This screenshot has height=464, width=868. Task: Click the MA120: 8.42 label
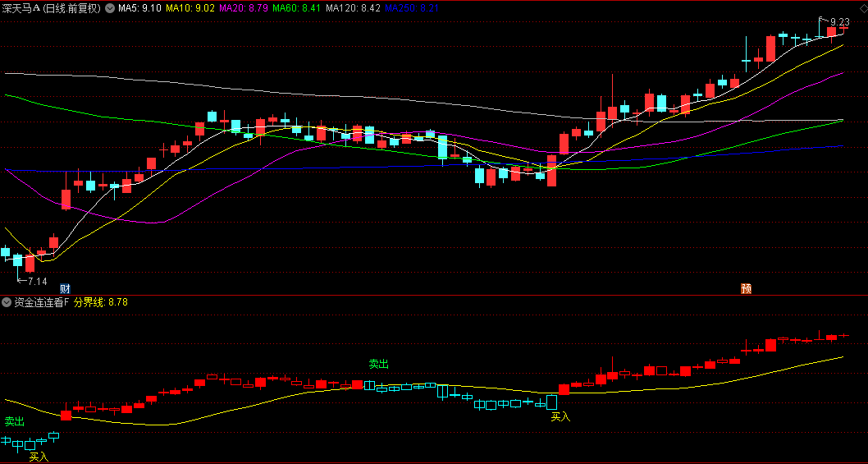tap(353, 7)
